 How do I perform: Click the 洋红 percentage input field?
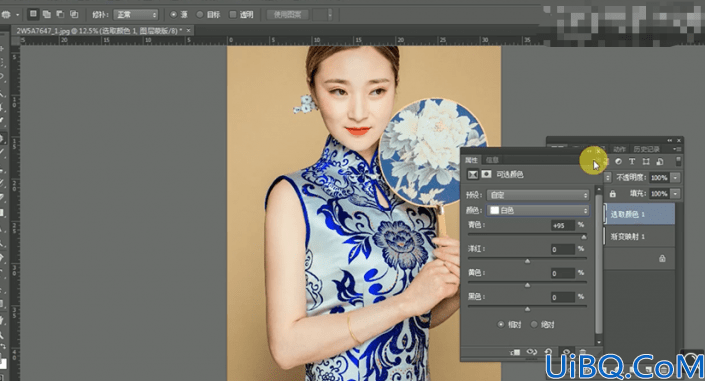point(563,249)
